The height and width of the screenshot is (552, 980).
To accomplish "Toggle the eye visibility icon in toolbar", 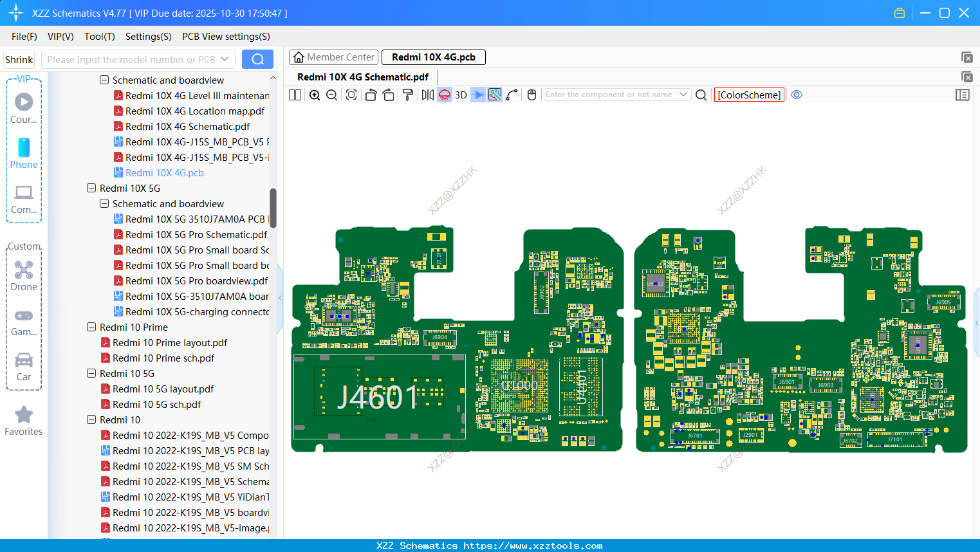I will pos(797,95).
